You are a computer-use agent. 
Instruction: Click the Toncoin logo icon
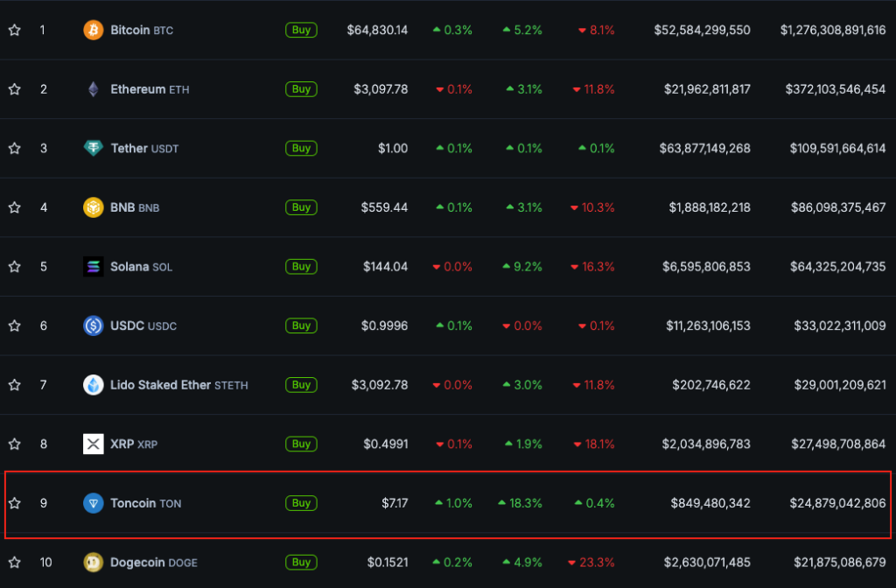93,503
